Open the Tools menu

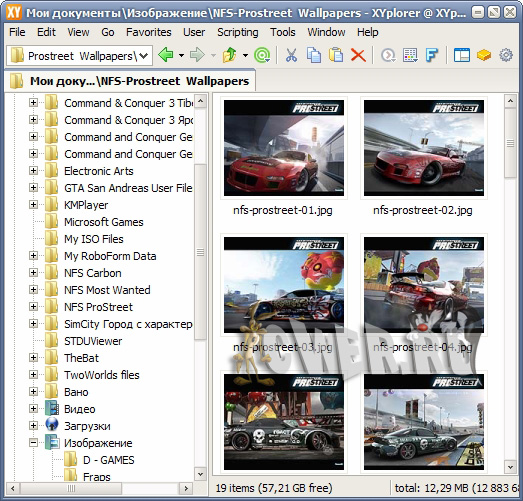[283, 32]
